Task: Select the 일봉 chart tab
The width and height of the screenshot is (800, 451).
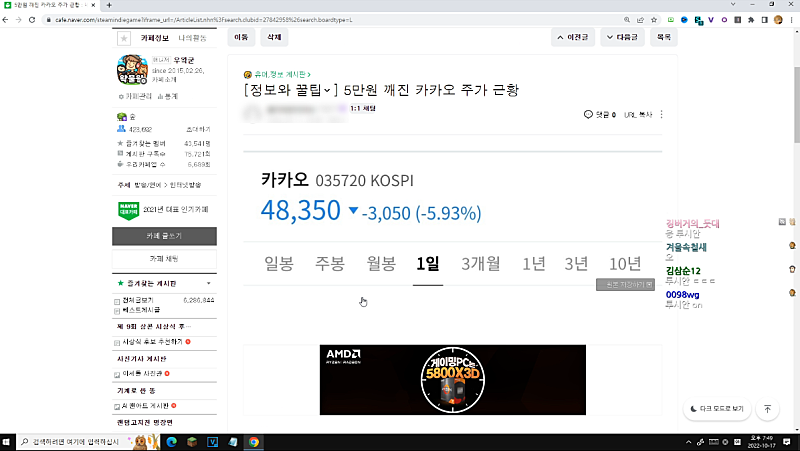Action: point(279,264)
